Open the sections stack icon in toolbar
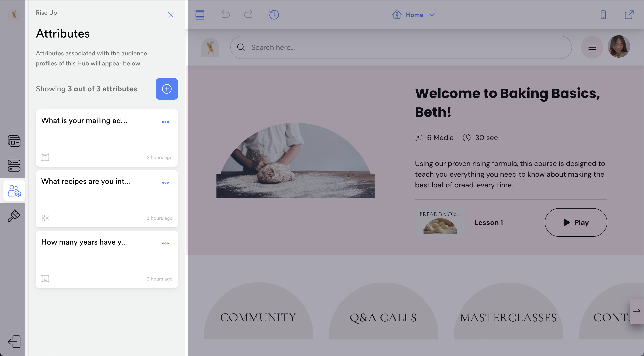Screen dimensions: 644x356 tap(200, 15)
